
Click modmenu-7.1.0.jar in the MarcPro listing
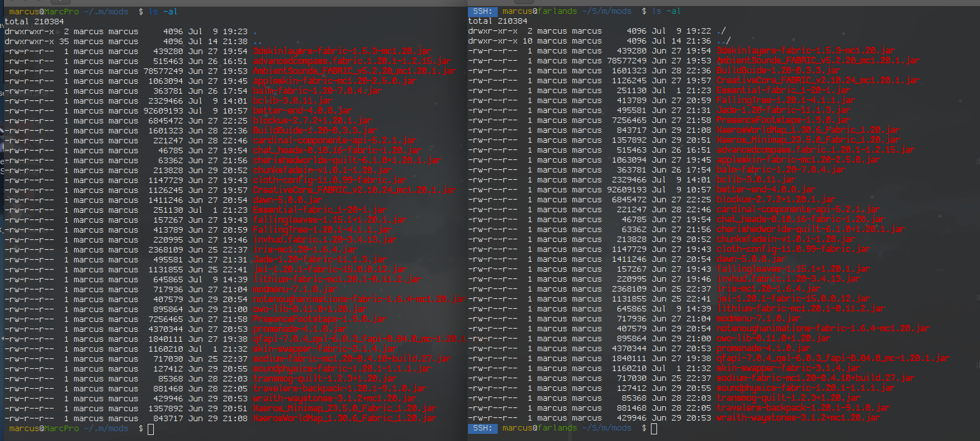(x=295, y=289)
